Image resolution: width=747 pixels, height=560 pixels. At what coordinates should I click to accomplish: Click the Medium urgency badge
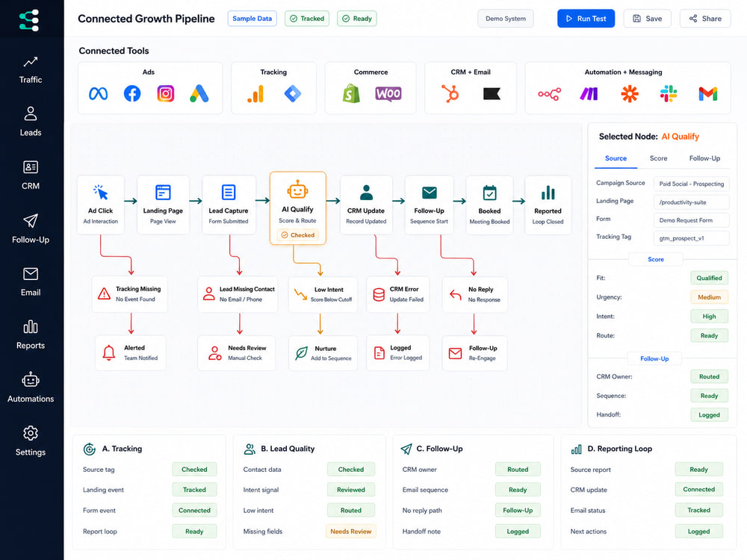point(710,297)
